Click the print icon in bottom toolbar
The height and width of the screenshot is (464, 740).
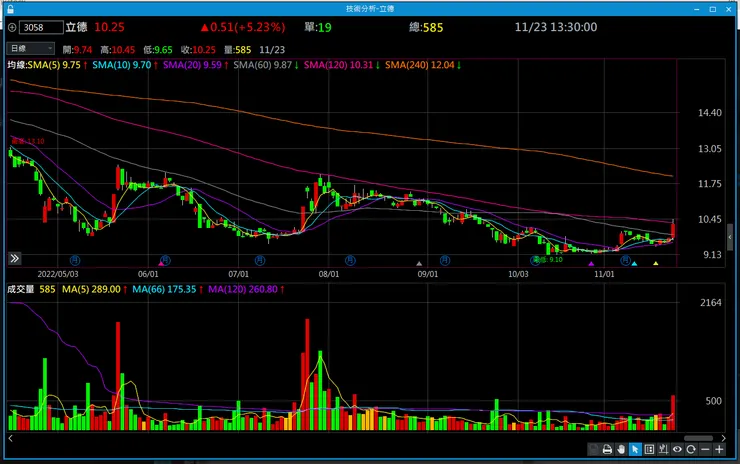607,449
